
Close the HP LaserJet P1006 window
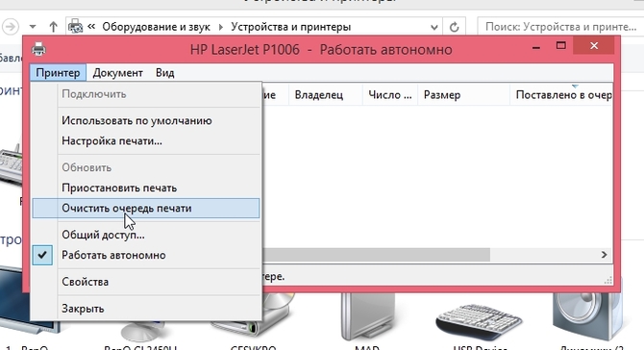(594, 45)
